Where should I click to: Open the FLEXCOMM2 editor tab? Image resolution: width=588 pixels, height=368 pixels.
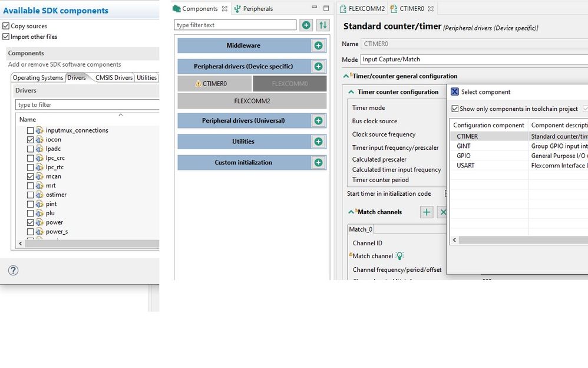[x=362, y=9]
